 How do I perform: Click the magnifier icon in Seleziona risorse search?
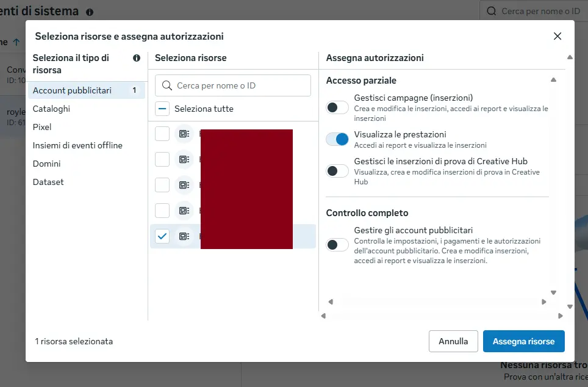coord(167,85)
